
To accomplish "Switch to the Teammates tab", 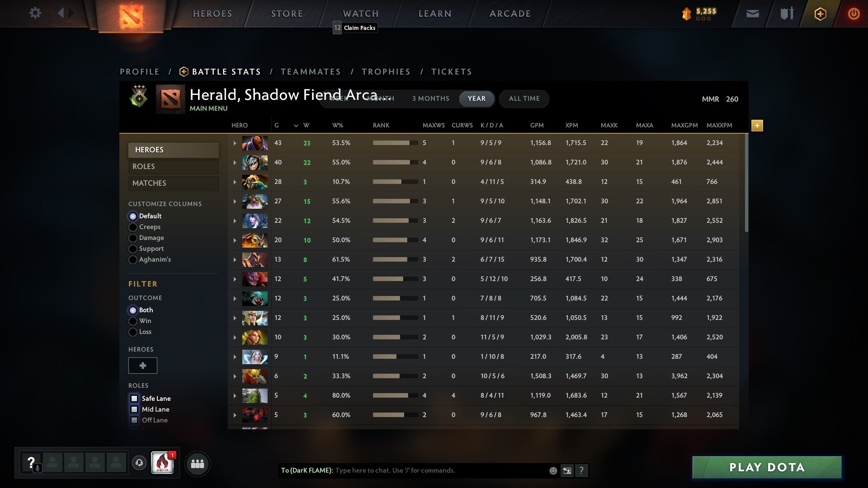I will (x=311, y=72).
